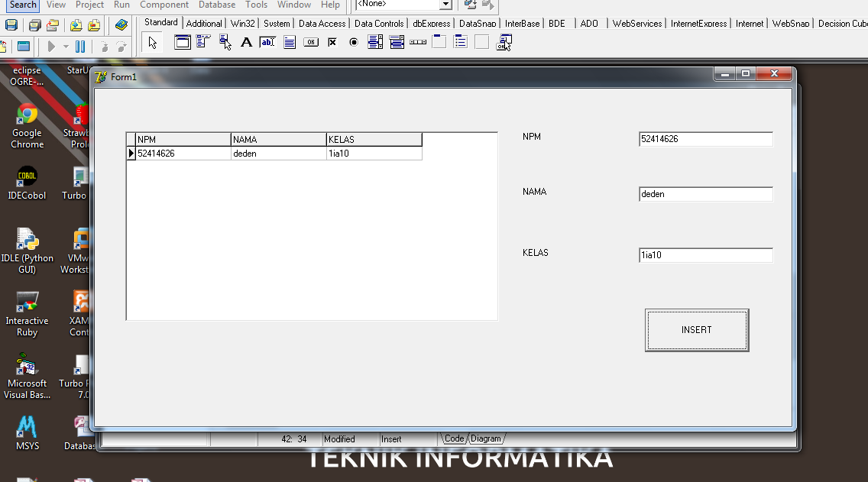
Task: Select the RadioButton component icon
Action: click(352, 42)
